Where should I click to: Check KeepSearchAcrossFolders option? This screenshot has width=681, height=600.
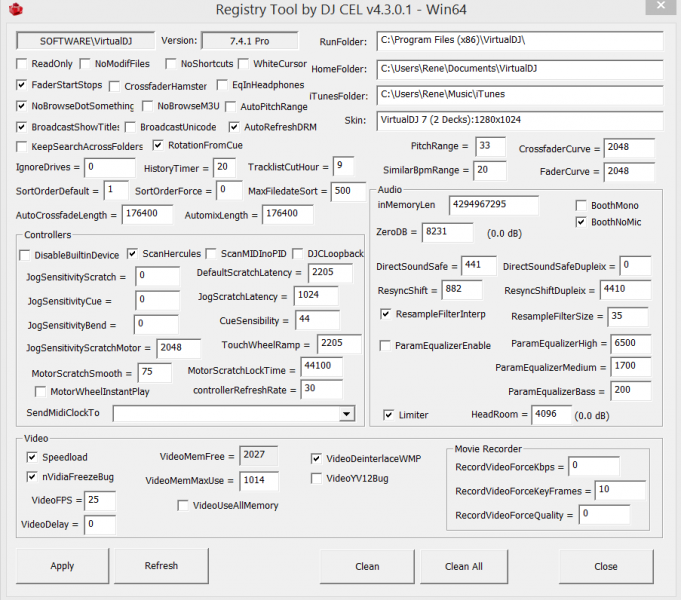point(21,146)
